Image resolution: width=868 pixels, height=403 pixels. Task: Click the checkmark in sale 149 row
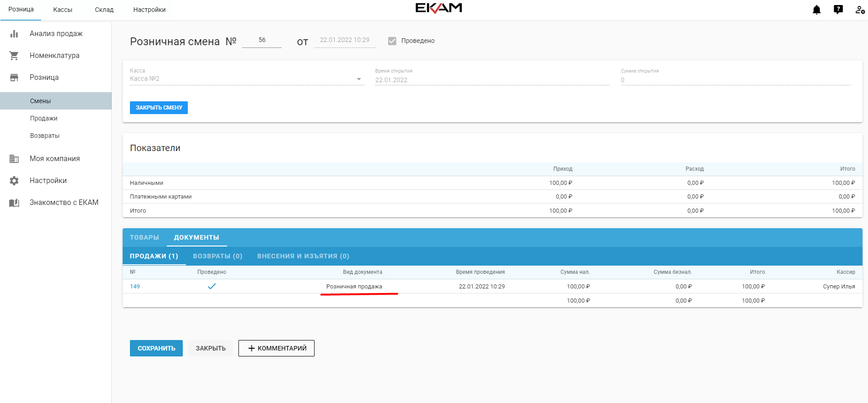pyautogui.click(x=212, y=286)
